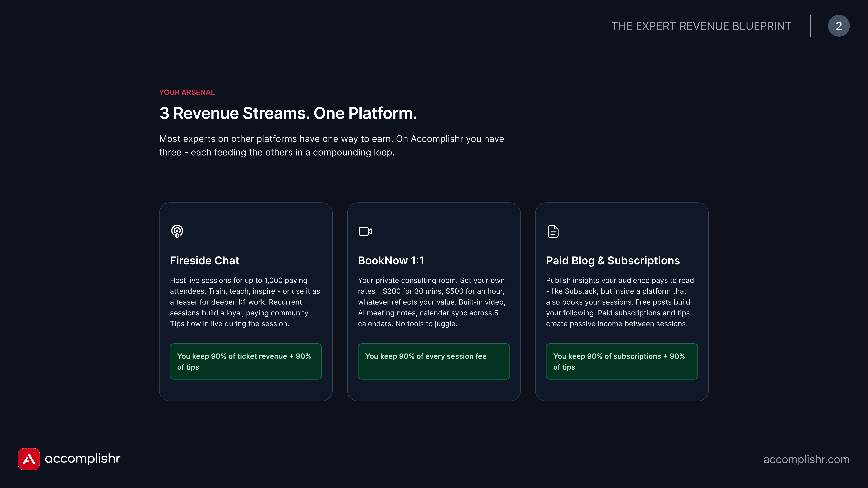The height and width of the screenshot is (488, 868).
Task: Click the 'YOUR ARSENAL' red label
Action: 187,92
